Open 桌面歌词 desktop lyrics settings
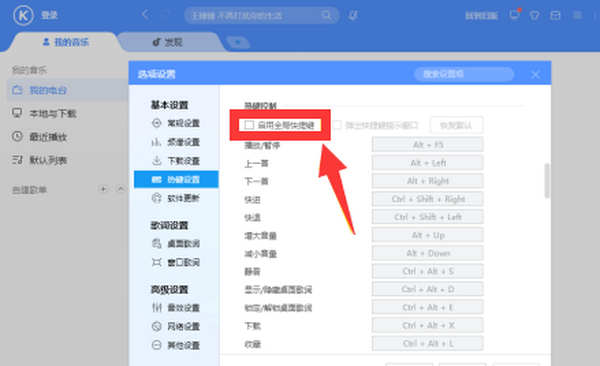Screen dimensions: 600x366 [x=176, y=243]
